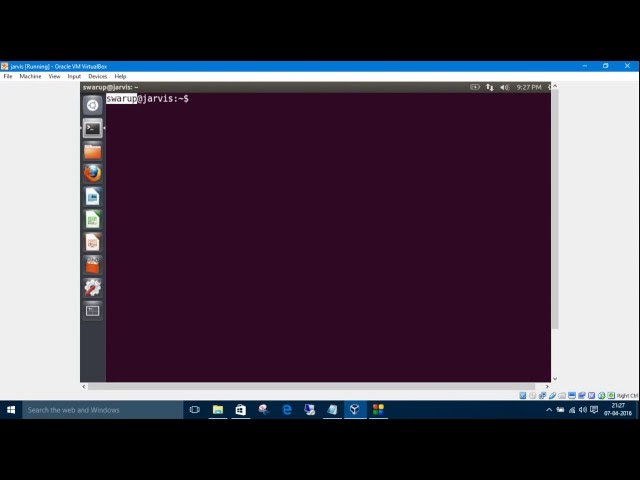Viewport: 640px width, 480px height.
Task: Click the 9:27 PM clock in Ubuntu panel
Action: point(529,87)
